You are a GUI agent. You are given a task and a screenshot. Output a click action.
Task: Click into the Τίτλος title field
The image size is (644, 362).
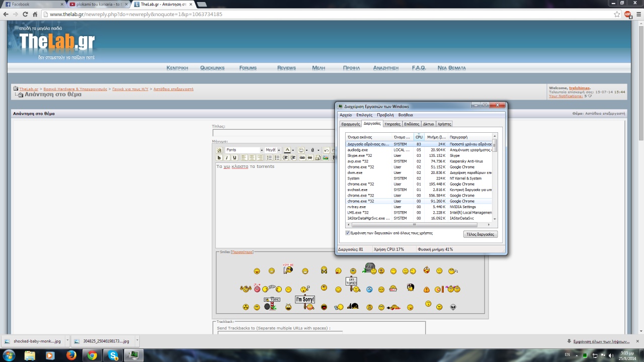tap(273, 133)
